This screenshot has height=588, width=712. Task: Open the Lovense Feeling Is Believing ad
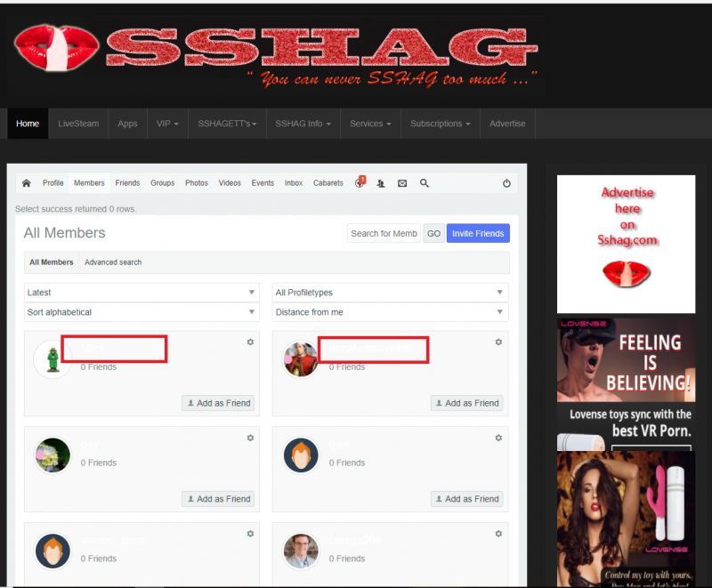[627, 384]
